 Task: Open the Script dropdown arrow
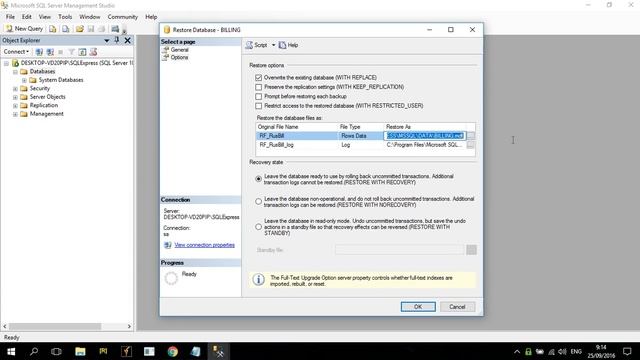pyautogui.click(x=273, y=45)
